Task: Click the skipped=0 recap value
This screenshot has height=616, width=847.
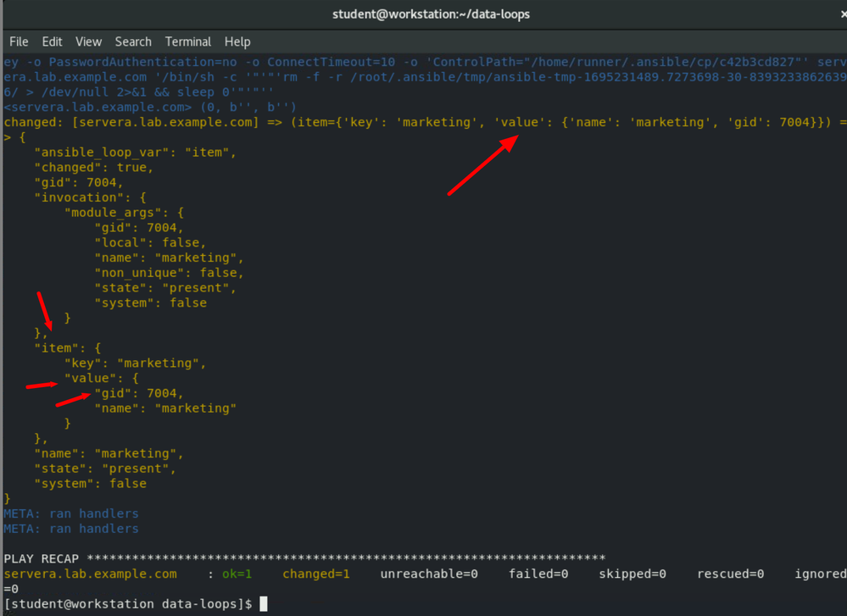Action: tap(632, 574)
